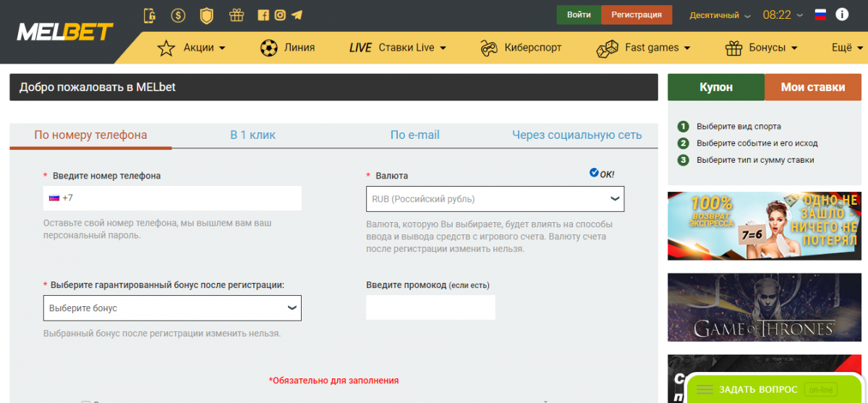868x403 pixels.
Task: Switch to the По e-mail tab
Action: coord(415,135)
